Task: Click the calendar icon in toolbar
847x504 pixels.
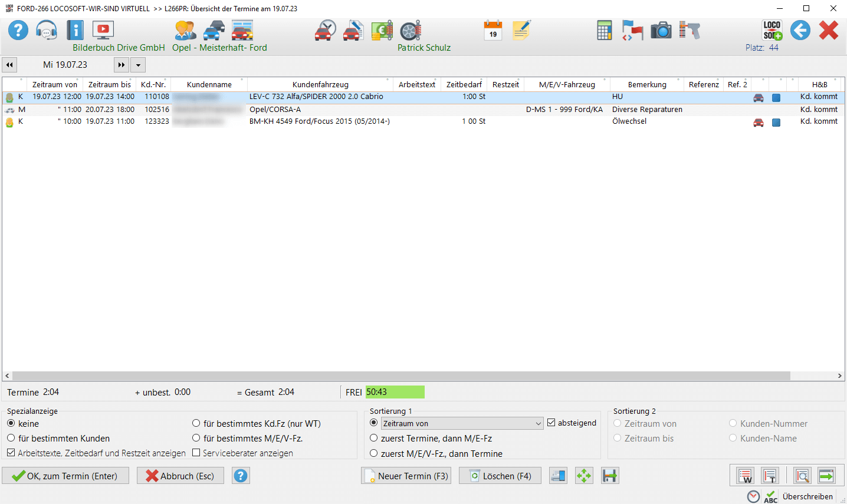Action: pos(493,30)
